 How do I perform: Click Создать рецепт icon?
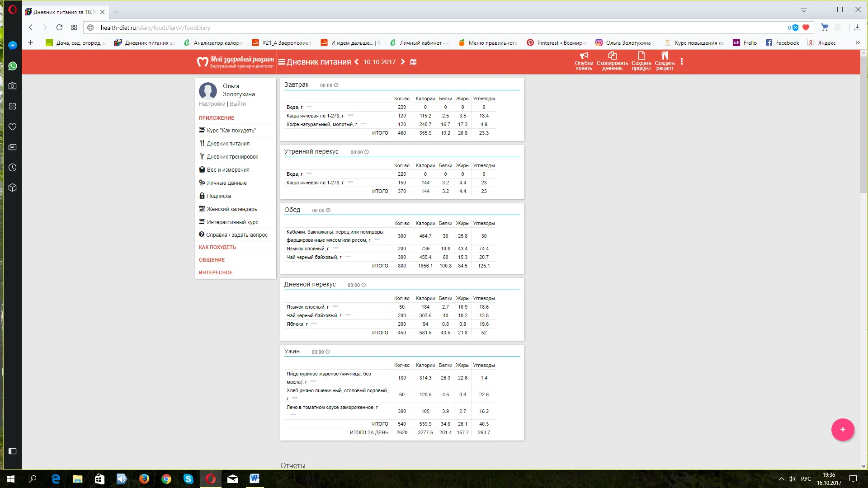tap(665, 56)
